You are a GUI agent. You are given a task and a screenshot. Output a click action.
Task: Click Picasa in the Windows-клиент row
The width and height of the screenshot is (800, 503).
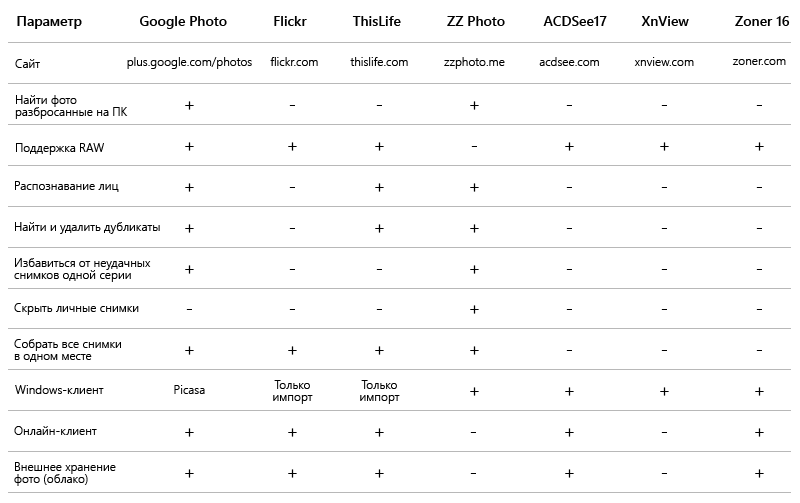click(189, 390)
